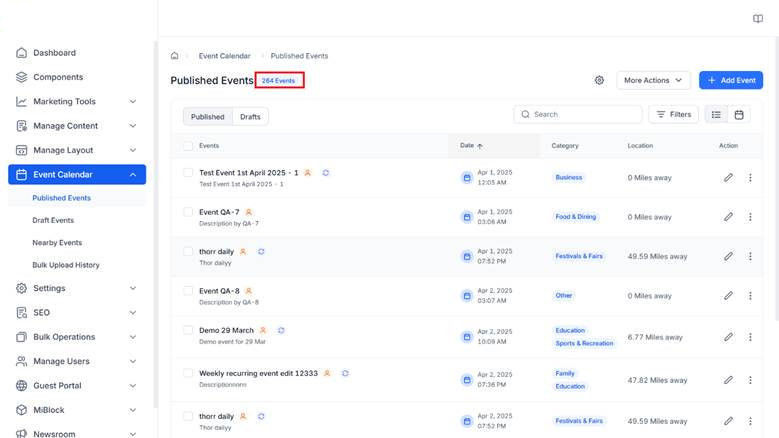This screenshot has width=779, height=438.
Task: Check the Weekly recurring event edit 12333 row
Action: pos(188,373)
